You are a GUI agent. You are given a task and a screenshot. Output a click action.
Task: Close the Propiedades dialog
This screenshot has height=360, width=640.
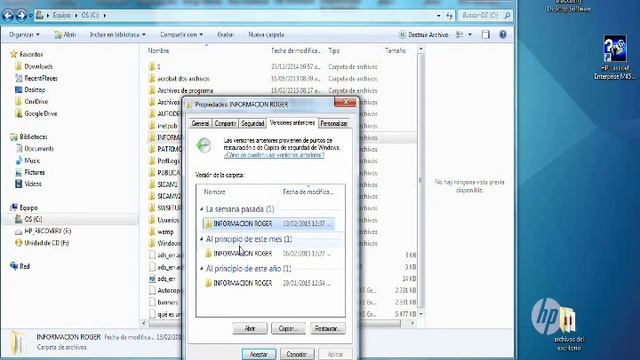pos(345,102)
